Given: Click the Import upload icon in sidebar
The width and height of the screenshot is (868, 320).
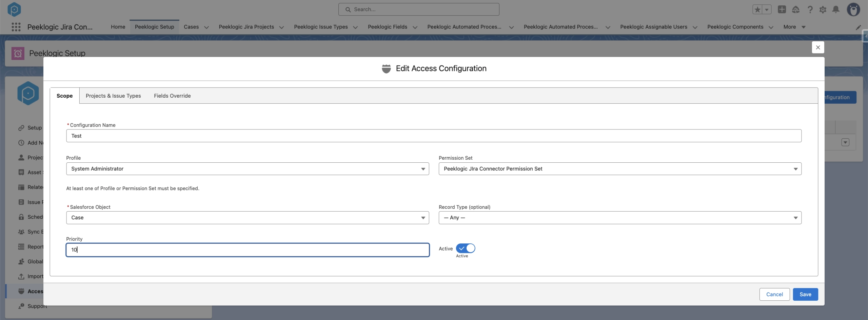Looking at the screenshot, I should coord(21,276).
